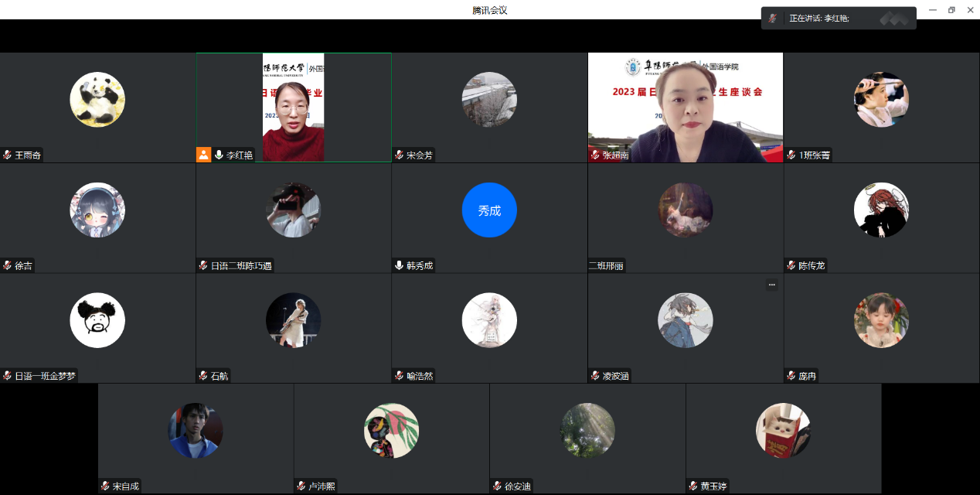Image resolution: width=980 pixels, height=495 pixels.
Task: Select 陈传龙's red-haired avatar
Action: coord(881,210)
